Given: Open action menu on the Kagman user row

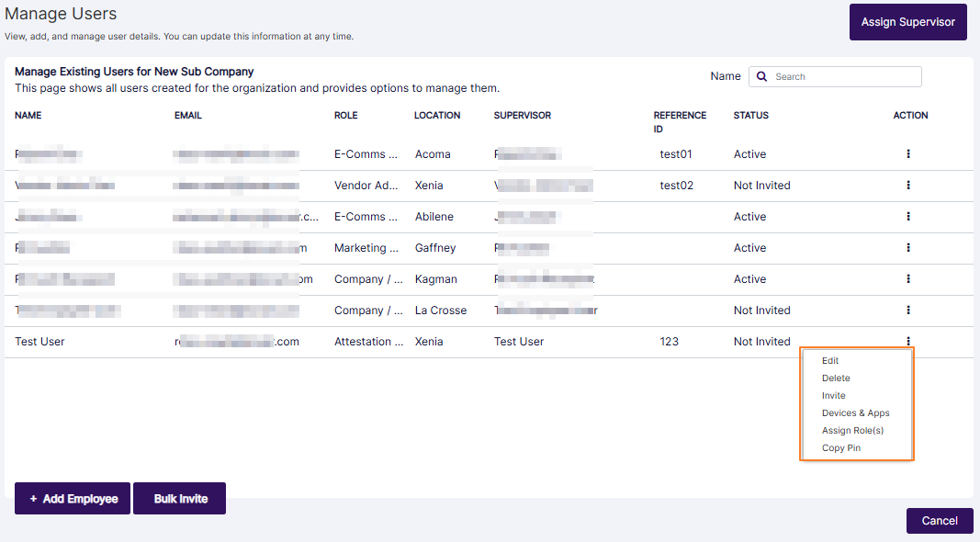Looking at the screenshot, I should pyautogui.click(x=907, y=278).
